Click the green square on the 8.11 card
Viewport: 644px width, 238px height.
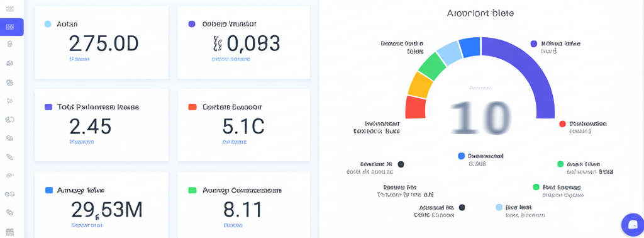(x=192, y=190)
